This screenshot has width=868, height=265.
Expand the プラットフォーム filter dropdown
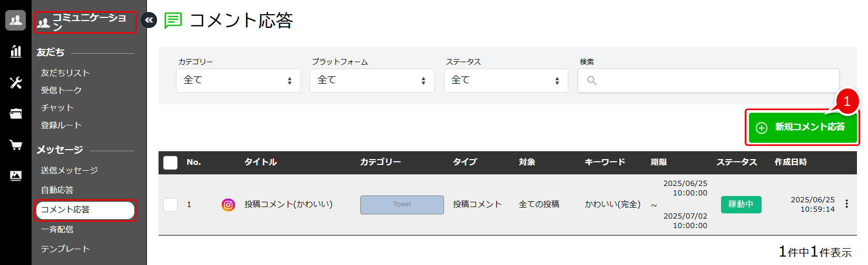click(x=372, y=81)
